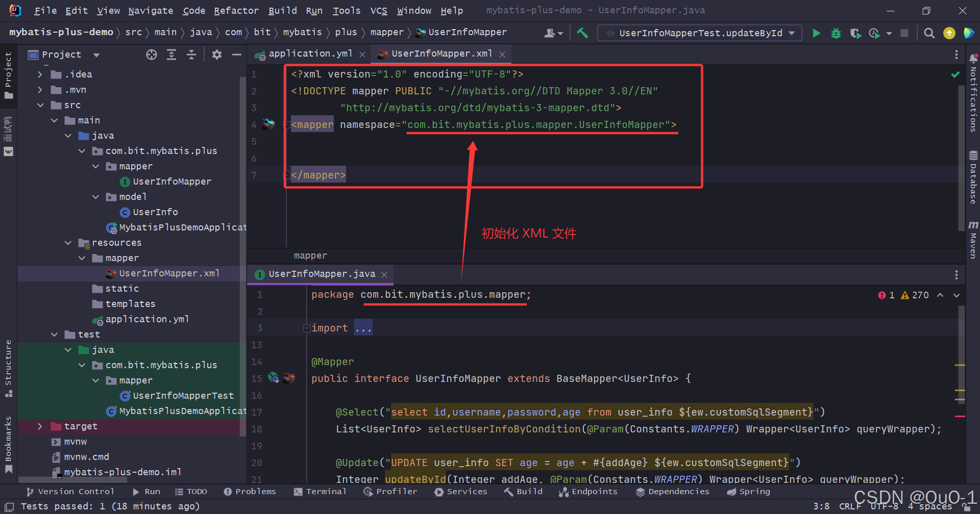Collapse the test folder

pyautogui.click(x=54, y=335)
